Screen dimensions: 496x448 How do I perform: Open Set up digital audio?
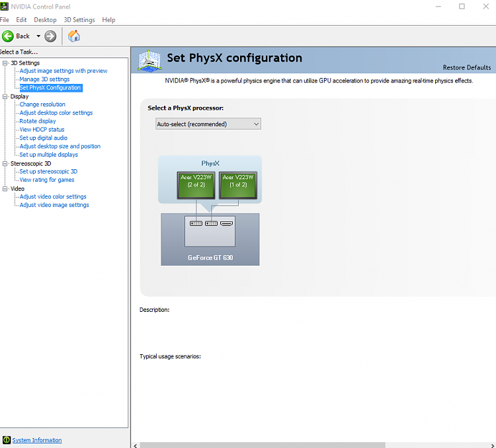[x=44, y=138]
